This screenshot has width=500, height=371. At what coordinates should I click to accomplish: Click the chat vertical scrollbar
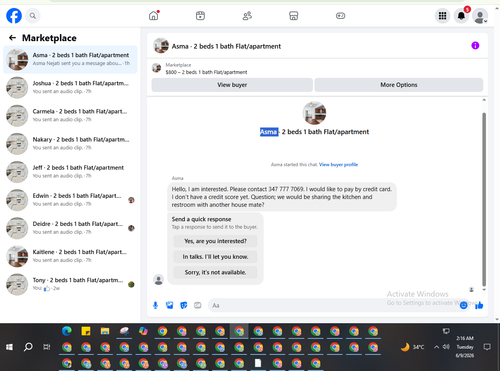point(484,199)
